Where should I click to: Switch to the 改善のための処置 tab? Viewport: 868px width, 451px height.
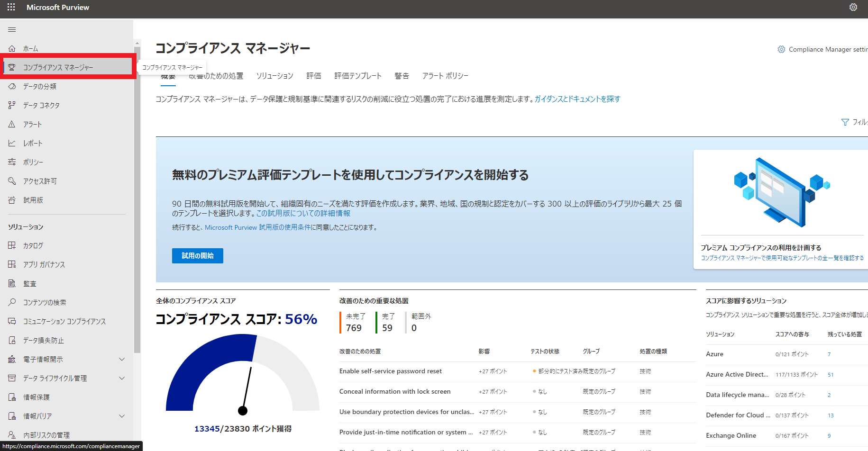pyautogui.click(x=216, y=76)
